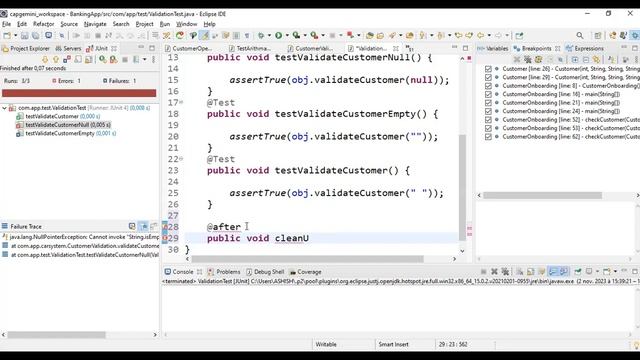640x360 pixels.
Task: Collapse the method fold on line 17
Action: (x=181, y=102)
